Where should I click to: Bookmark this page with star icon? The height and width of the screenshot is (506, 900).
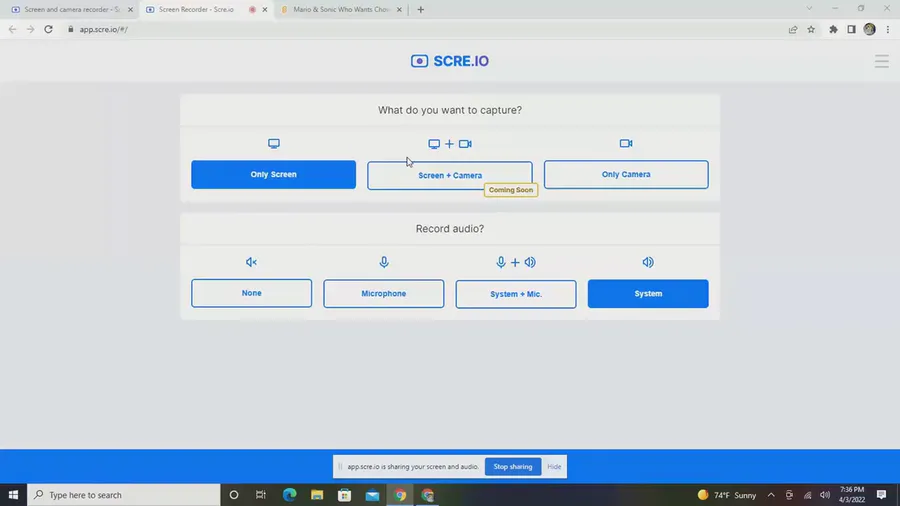pos(811,29)
